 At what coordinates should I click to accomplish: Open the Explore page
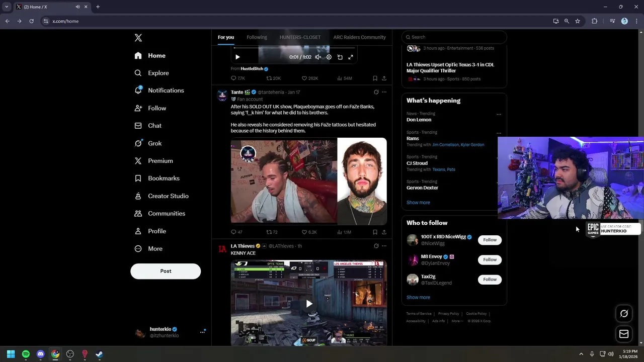click(151, 73)
